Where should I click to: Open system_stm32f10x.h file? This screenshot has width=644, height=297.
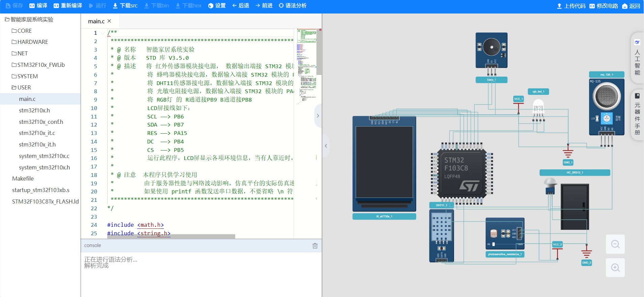coord(44,167)
